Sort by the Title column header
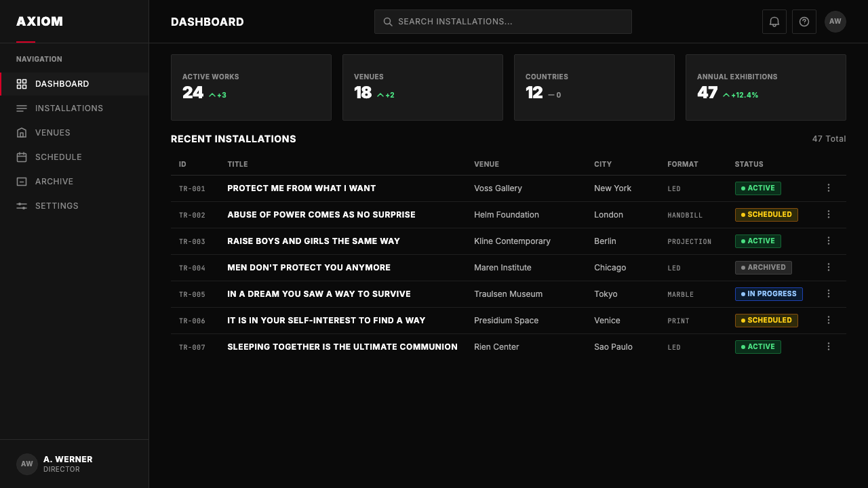The height and width of the screenshot is (488, 868). point(237,164)
